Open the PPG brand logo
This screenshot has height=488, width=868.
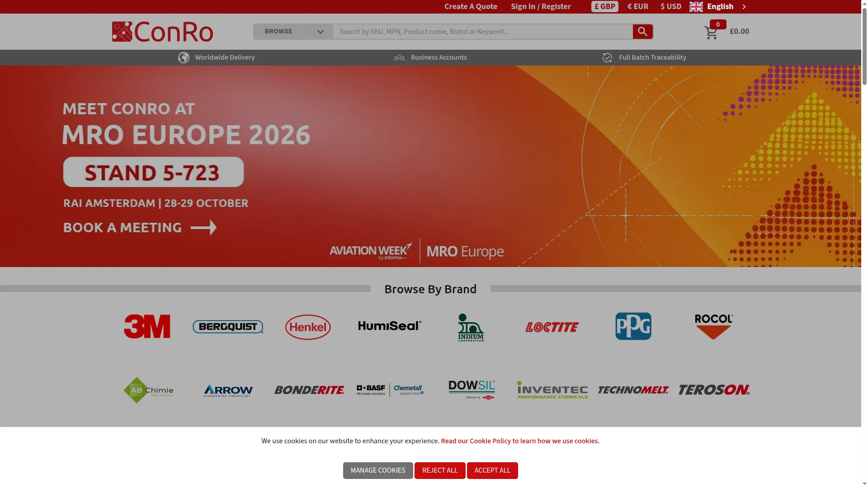coord(633,326)
